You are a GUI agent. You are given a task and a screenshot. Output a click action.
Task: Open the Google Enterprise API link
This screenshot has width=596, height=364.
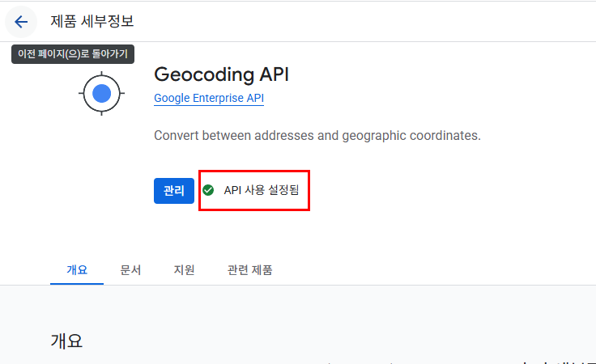[x=209, y=98]
